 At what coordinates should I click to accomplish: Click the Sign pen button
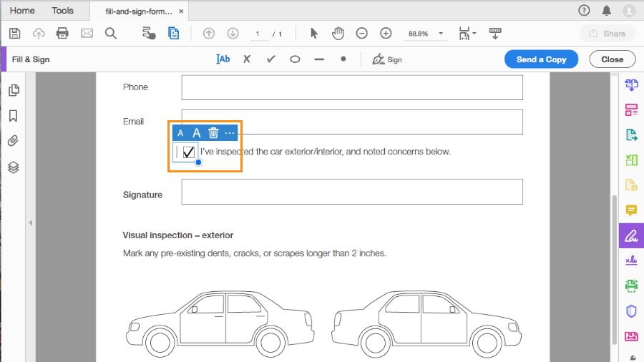pyautogui.click(x=387, y=59)
